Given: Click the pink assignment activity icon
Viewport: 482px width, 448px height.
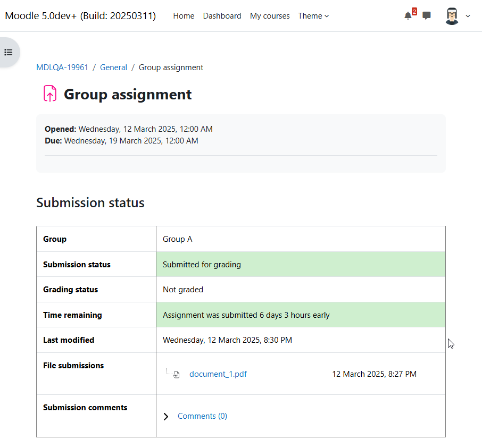Looking at the screenshot, I should (50, 94).
